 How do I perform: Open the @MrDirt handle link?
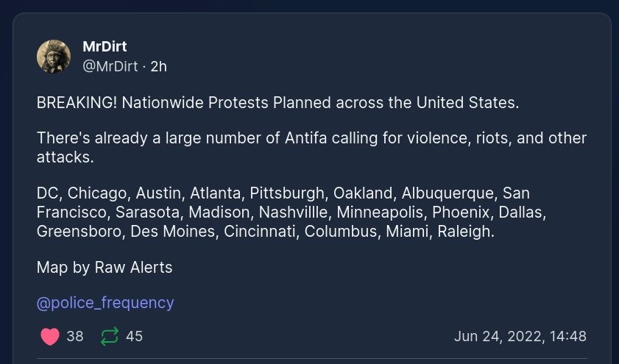[x=110, y=66]
